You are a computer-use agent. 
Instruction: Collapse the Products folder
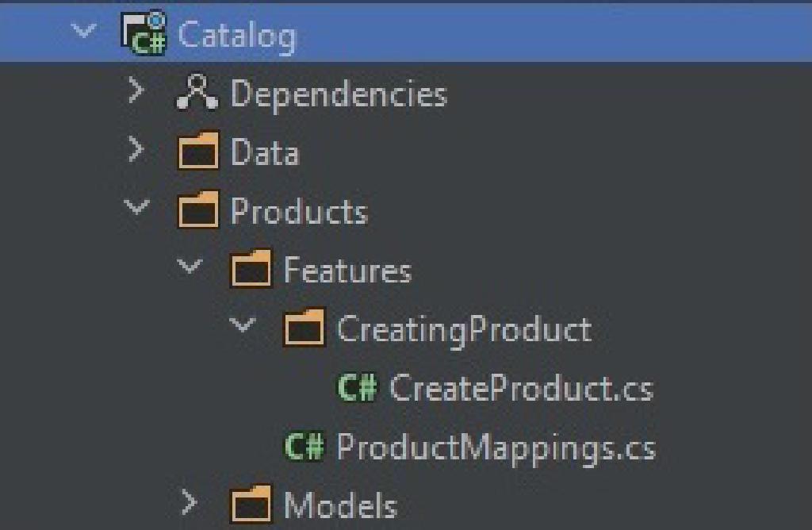pos(137,209)
